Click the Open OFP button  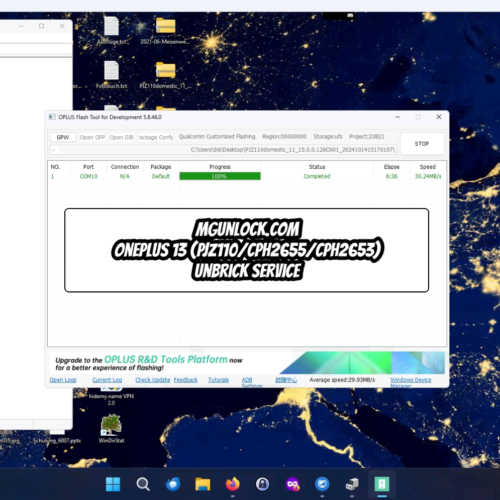click(x=92, y=137)
